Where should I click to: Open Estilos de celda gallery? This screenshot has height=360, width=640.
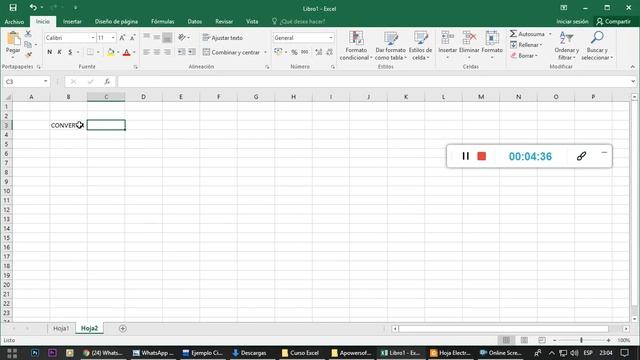pos(420,46)
